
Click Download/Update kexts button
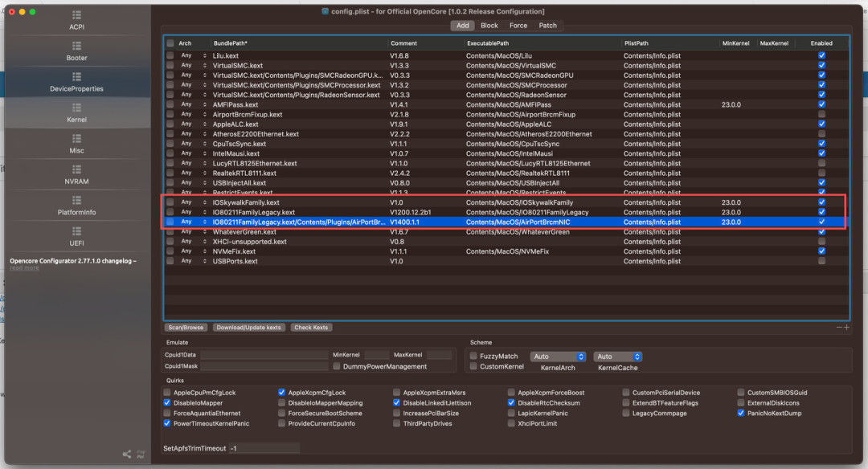pos(248,328)
